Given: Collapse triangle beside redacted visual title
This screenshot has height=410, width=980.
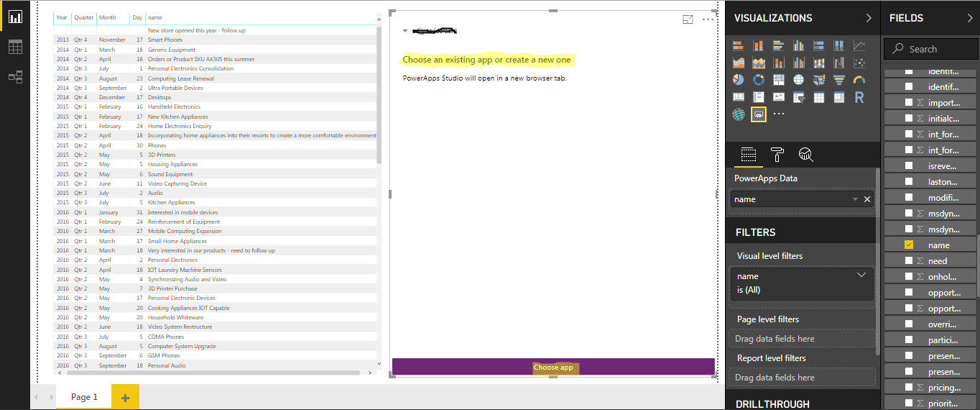Looking at the screenshot, I should [x=405, y=31].
